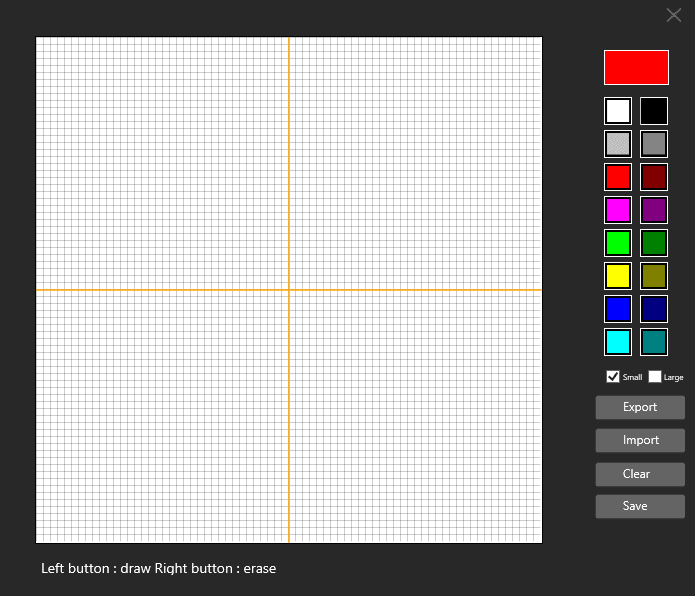The image size is (695, 596).
Task: Select the dark gray color swatch
Action: click(654, 144)
